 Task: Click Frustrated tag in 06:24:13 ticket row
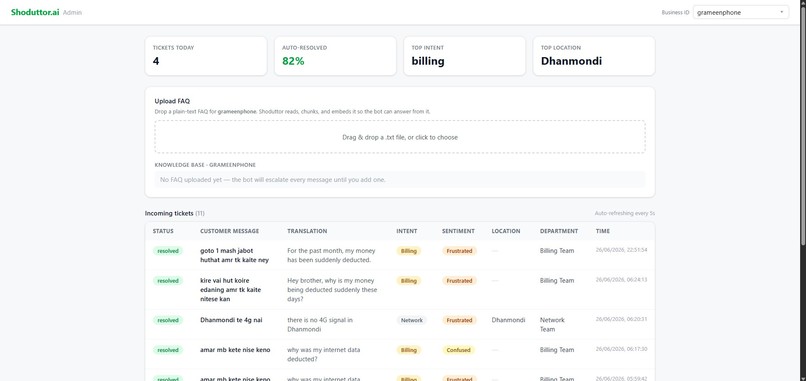click(x=459, y=281)
